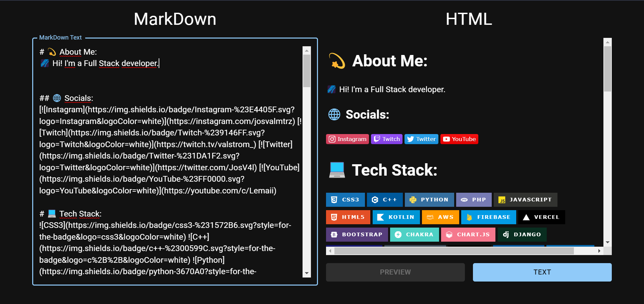Click the Twitch badge

[x=386, y=139]
